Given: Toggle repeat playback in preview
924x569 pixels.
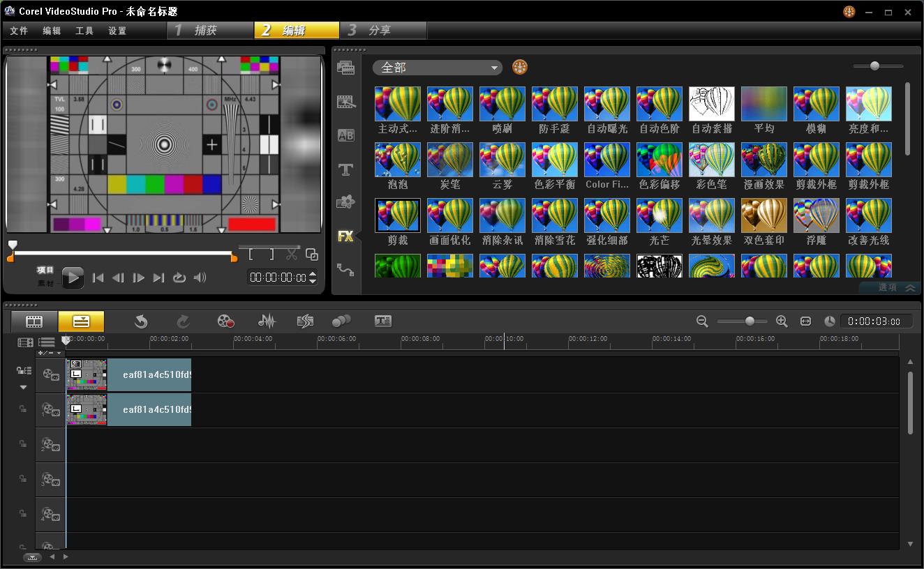Looking at the screenshot, I should (179, 278).
